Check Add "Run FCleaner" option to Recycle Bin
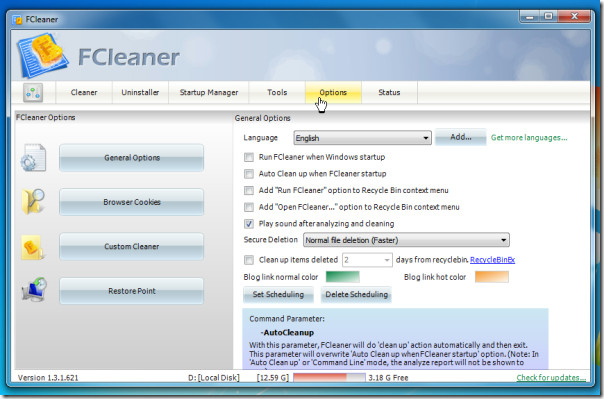604x399 pixels. coord(249,190)
